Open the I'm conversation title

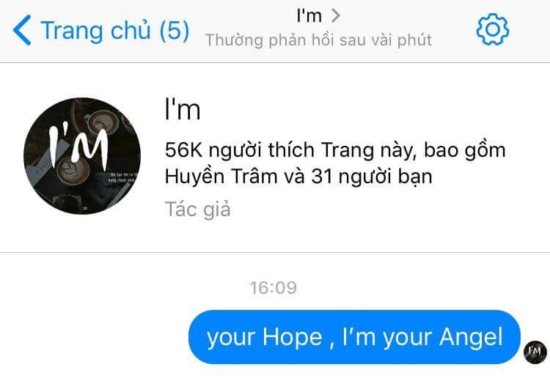pyautogui.click(x=309, y=16)
